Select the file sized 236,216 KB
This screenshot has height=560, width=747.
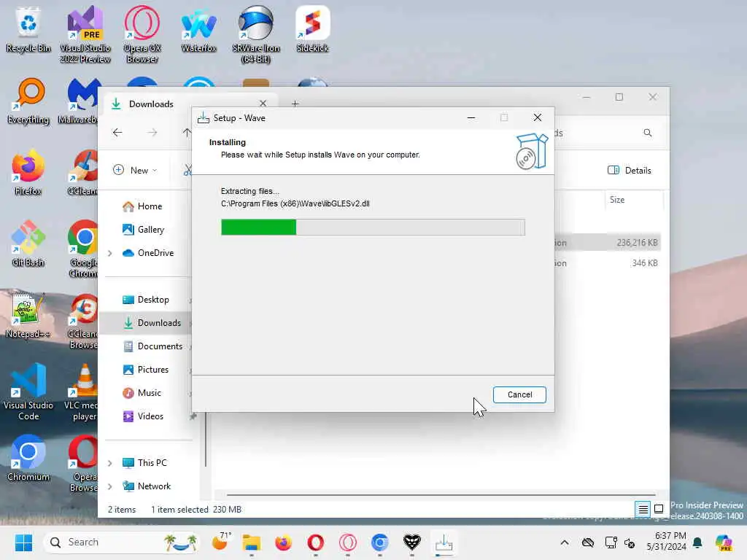pos(608,242)
